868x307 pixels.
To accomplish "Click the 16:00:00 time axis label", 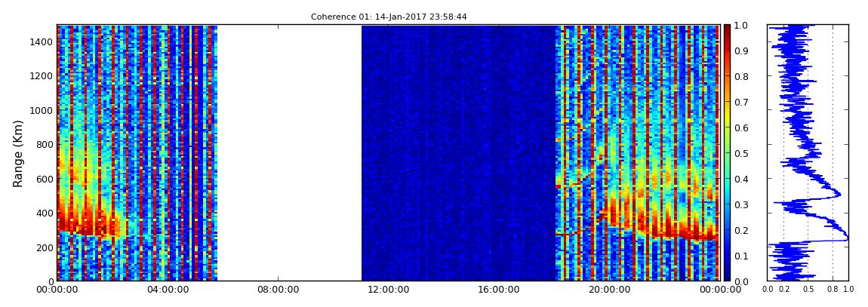I will tap(498, 290).
